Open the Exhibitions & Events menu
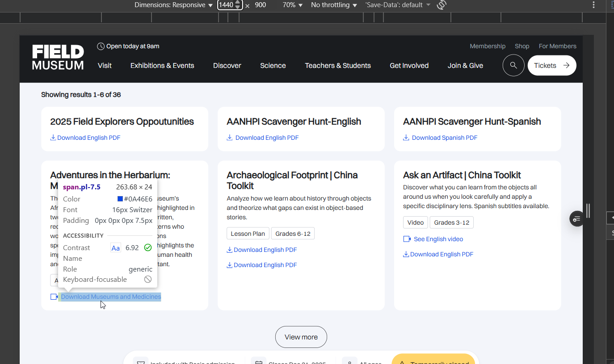The width and height of the screenshot is (614, 364). (162, 66)
